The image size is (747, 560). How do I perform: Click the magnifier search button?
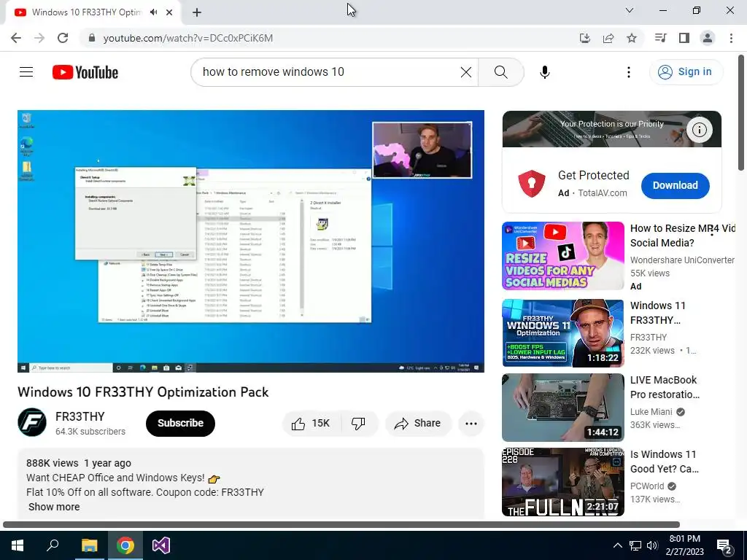500,72
